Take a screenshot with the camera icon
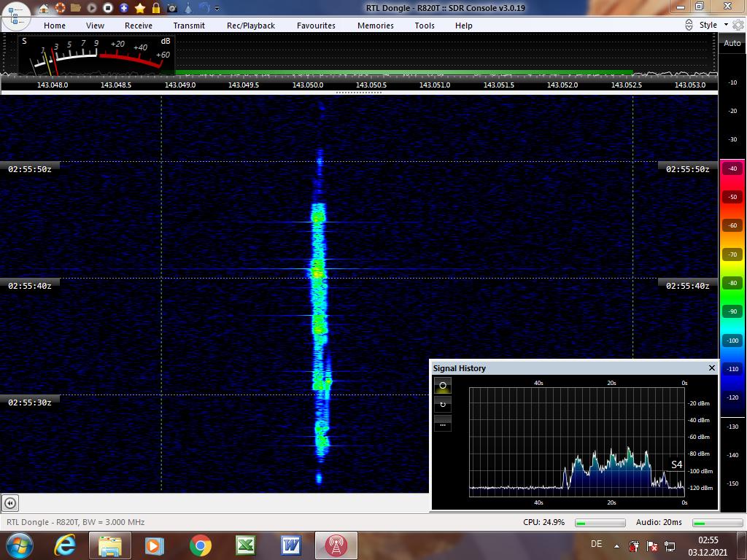The width and height of the screenshot is (747, 560). [x=172, y=8]
